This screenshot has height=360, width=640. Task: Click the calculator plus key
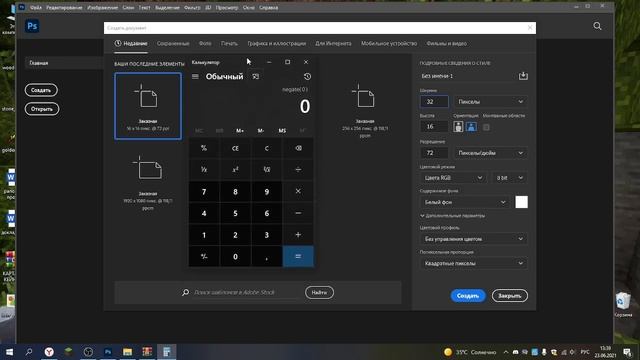298,235
